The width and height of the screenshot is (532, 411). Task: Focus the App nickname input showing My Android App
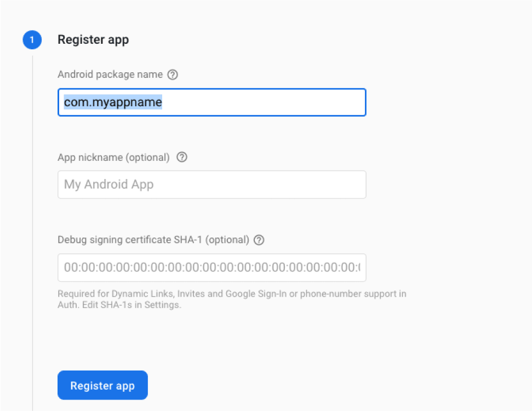point(212,184)
